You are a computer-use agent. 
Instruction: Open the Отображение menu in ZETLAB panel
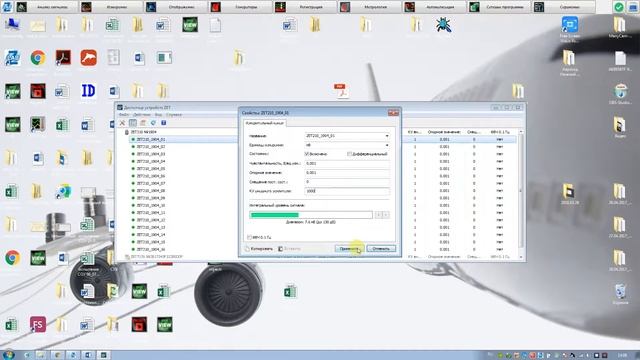[176, 7]
